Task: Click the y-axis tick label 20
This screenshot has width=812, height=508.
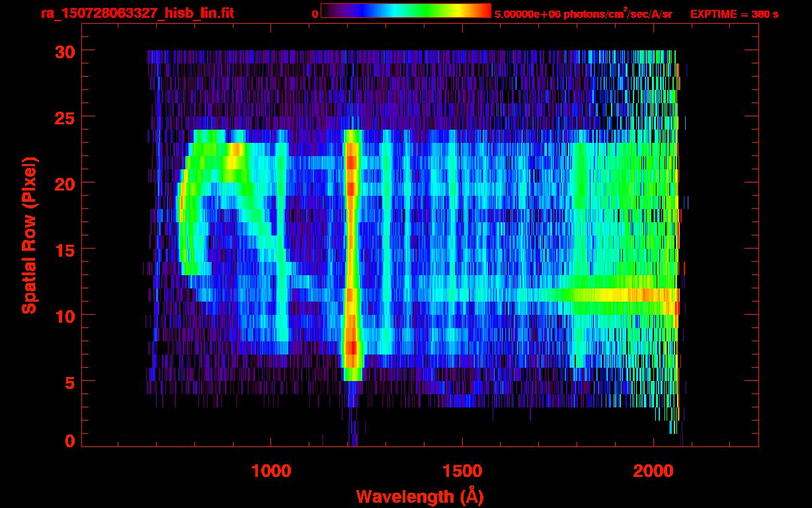Action: click(x=65, y=183)
